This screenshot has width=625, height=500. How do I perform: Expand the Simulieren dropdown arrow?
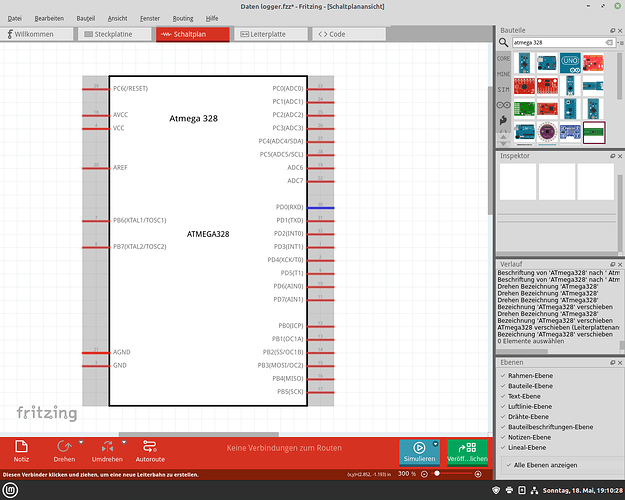[x=436, y=444]
